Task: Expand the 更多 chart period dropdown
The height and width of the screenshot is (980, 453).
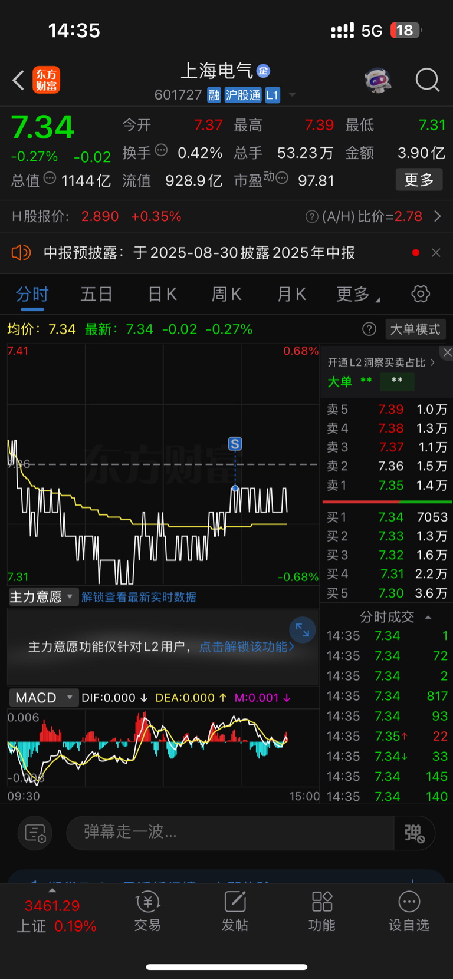Action: pyautogui.click(x=357, y=294)
